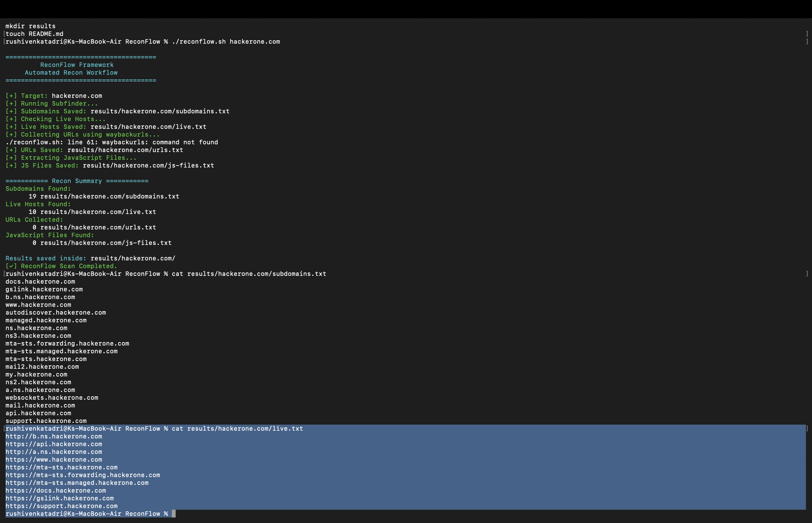
Task: Click the "cat results/hackerone.com/subdomains.txt" command
Action: pos(249,274)
